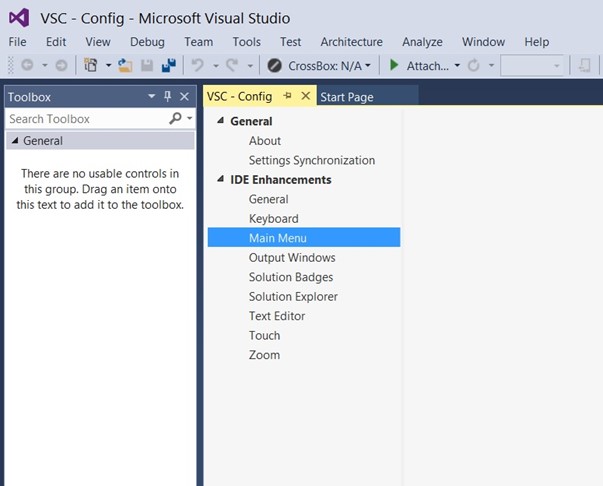
Task: Click the Toolbox panel title
Action: point(29,97)
